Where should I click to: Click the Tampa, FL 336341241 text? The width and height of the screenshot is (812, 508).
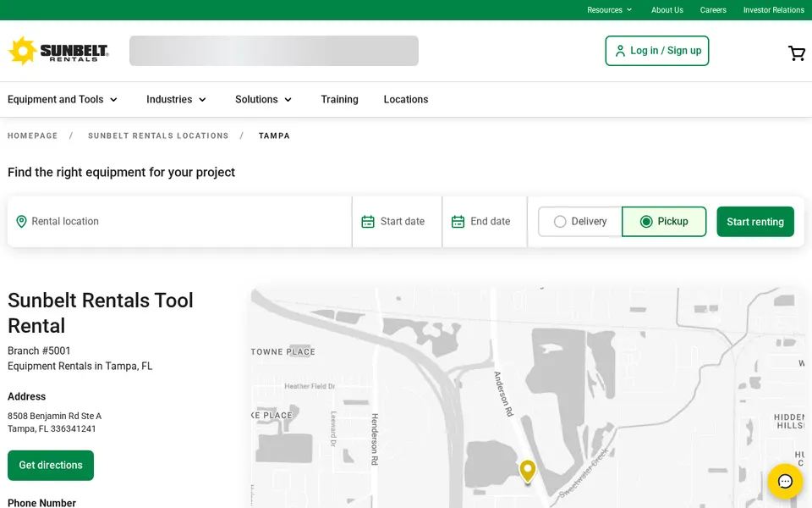(x=52, y=429)
